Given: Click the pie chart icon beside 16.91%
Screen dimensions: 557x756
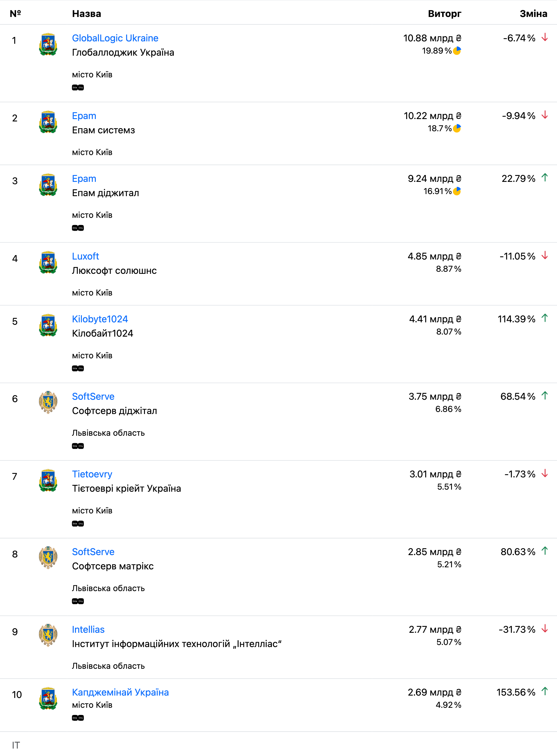Looking at the screenshot, I should pos(457,191).
